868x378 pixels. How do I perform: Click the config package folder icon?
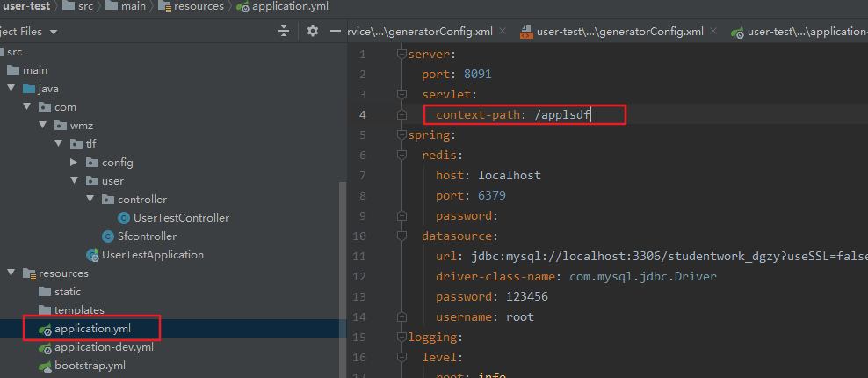[x=92, y=163]
